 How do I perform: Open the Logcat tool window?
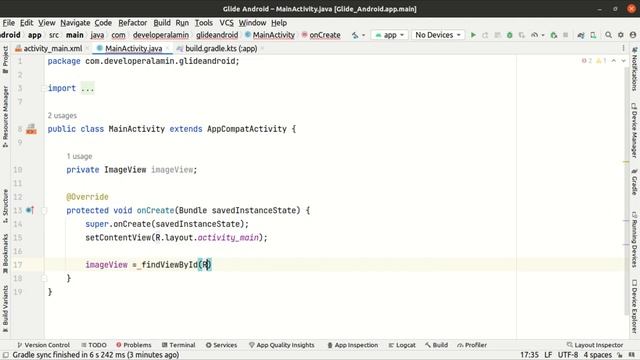coord(402,345)
